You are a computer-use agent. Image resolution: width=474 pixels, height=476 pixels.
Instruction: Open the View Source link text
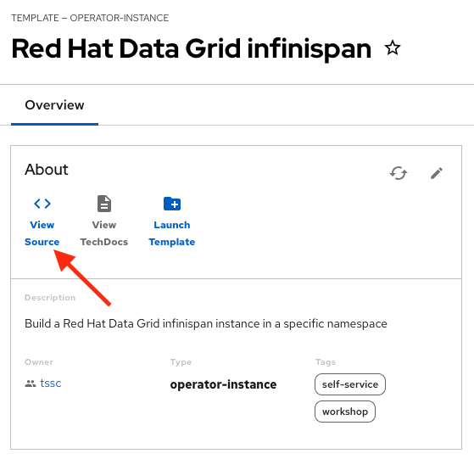[x=42, y=233]
